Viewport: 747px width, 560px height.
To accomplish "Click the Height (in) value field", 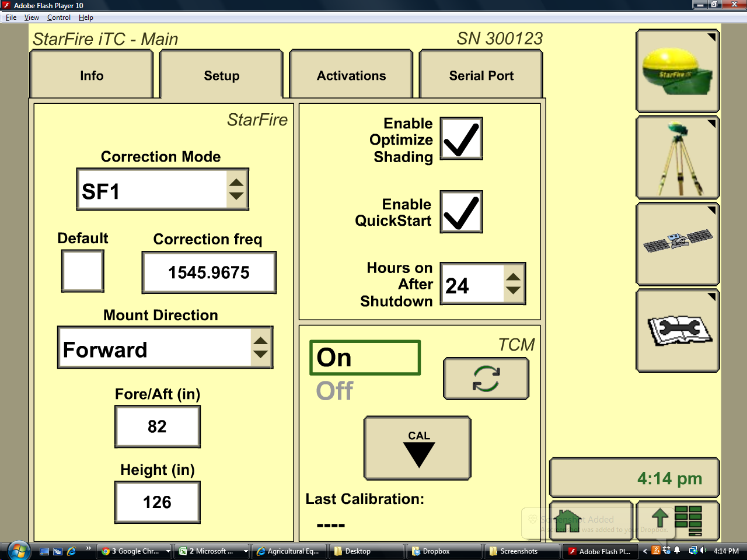I will point(158,502).
